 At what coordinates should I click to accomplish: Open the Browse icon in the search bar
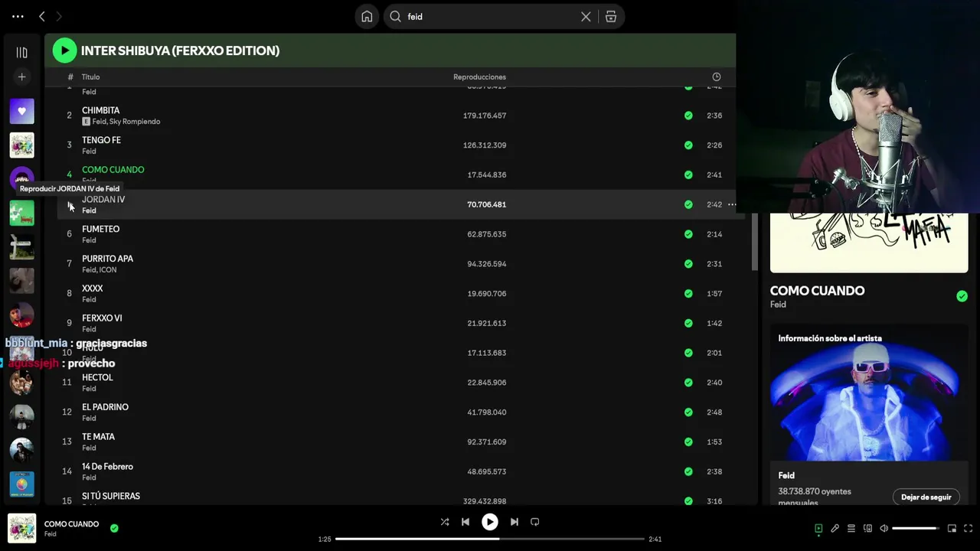point(611,17)
